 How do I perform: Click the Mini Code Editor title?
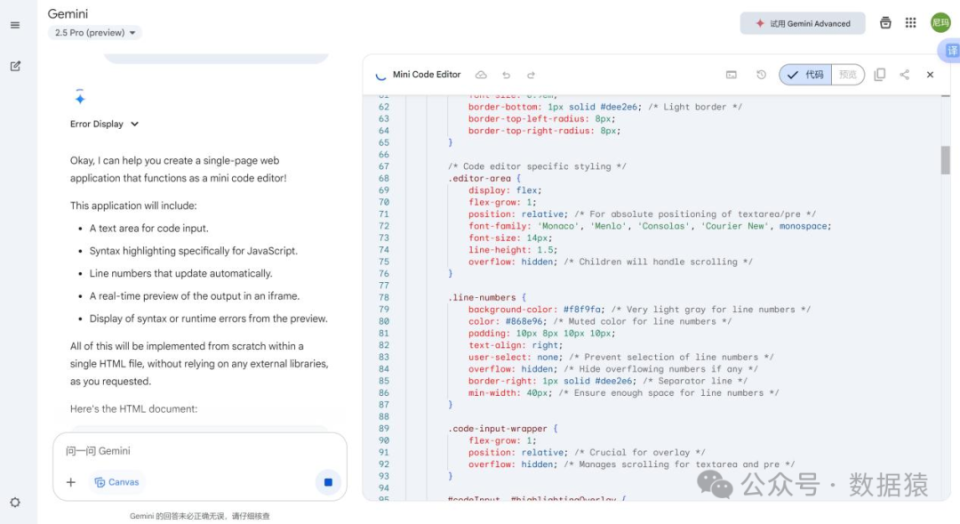click(427, 74)
